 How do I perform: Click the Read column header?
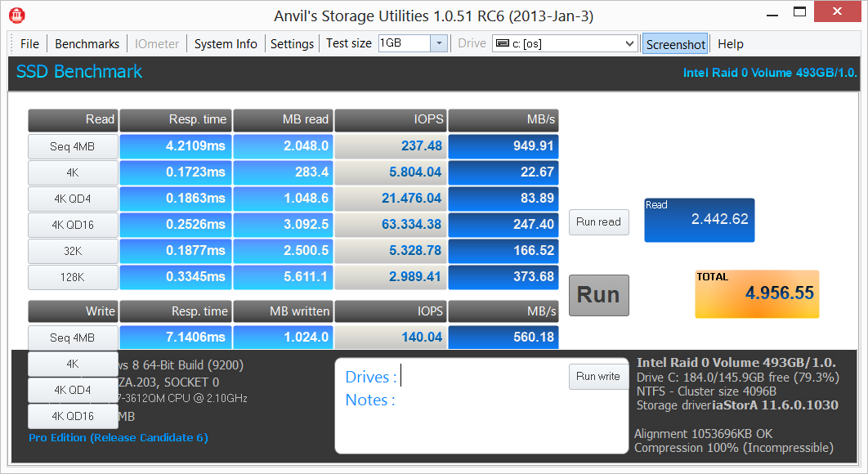pyautogui.click(x=73, y=119)
